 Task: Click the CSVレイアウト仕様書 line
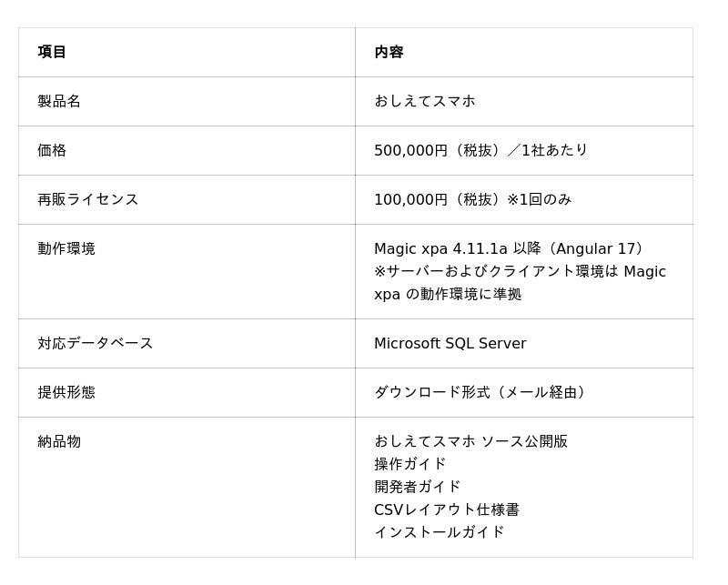[x=447, y=509]
